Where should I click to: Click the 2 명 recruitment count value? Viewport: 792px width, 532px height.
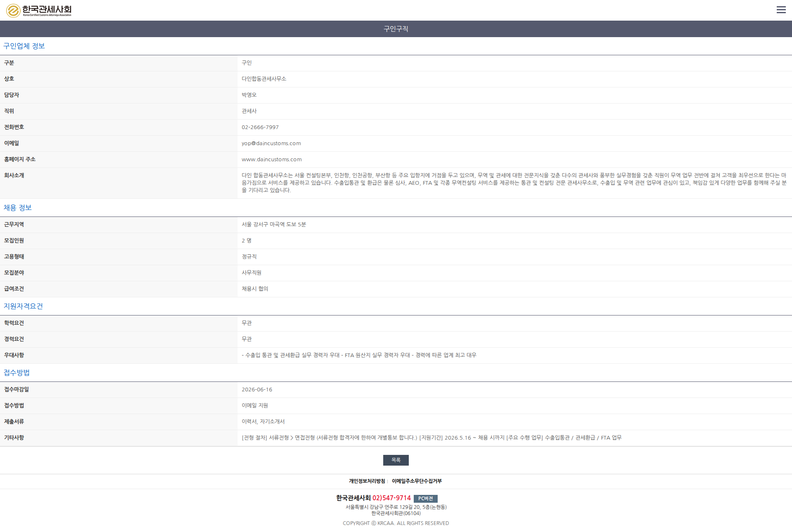click(246, 240)
